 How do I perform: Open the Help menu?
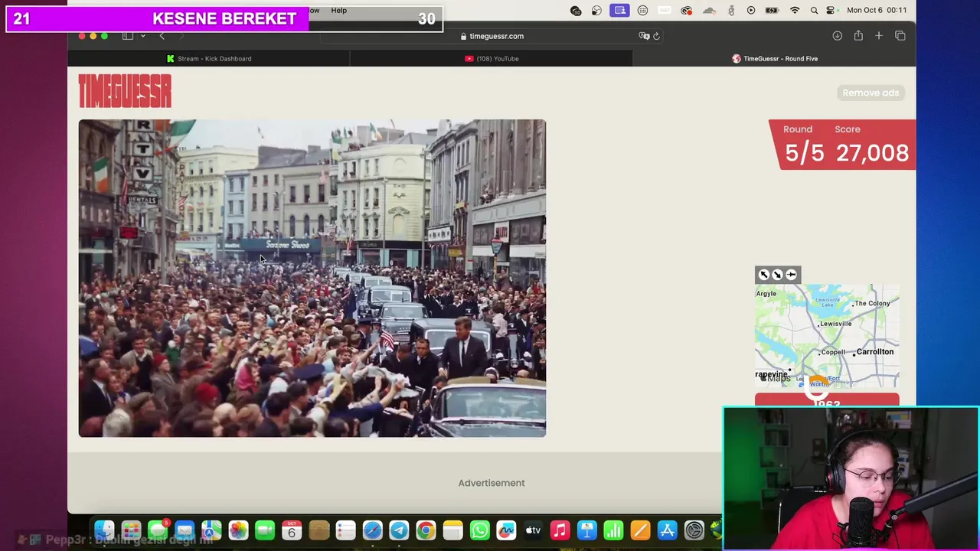click(x=338, y=11)
